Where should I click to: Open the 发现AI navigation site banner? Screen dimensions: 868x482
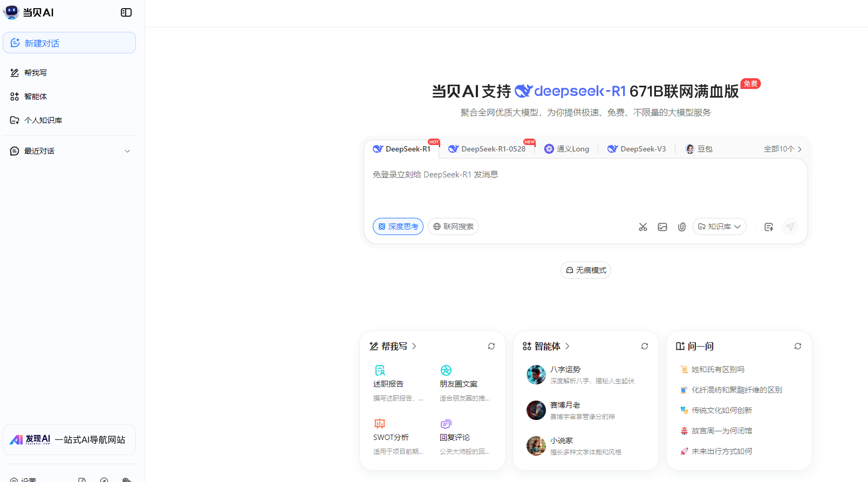(x=69, y=440)
